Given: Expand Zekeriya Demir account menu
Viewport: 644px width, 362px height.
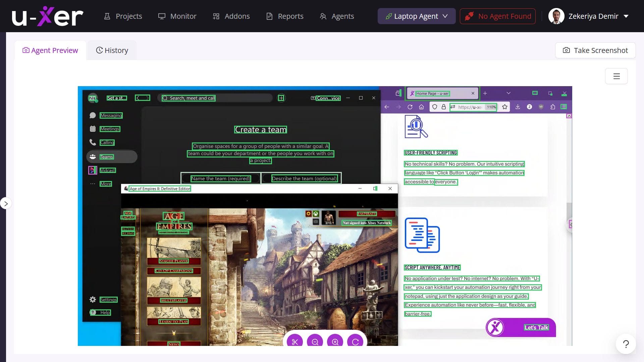Looking at the screenshot, I should pos(626,16).
